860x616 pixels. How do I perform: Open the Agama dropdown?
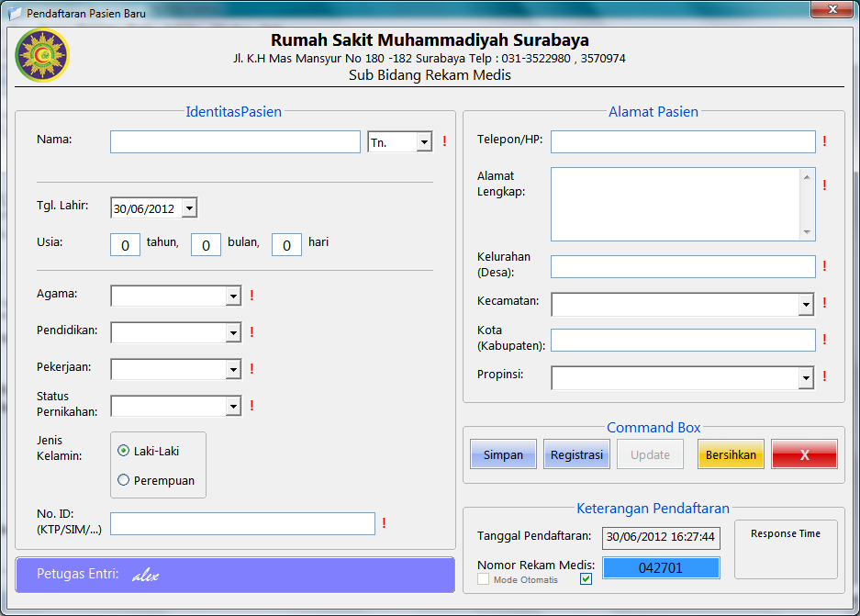point(232,296)
